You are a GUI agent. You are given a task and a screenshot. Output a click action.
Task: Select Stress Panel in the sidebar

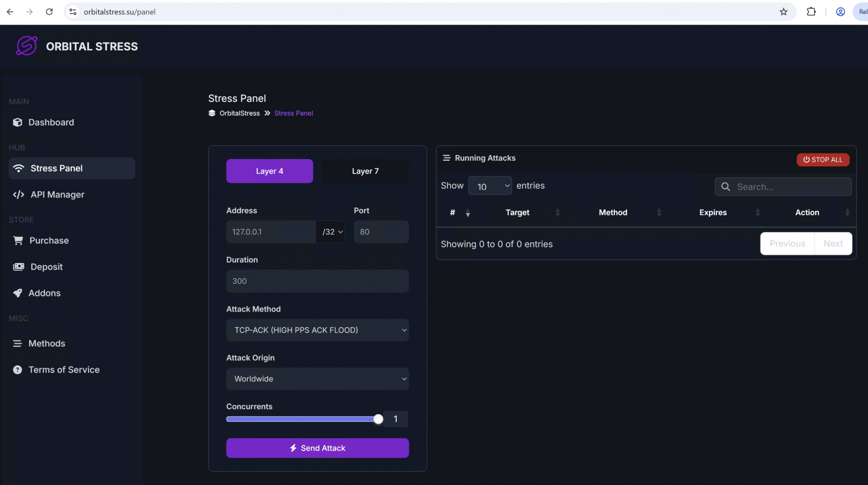click(72, 168)
